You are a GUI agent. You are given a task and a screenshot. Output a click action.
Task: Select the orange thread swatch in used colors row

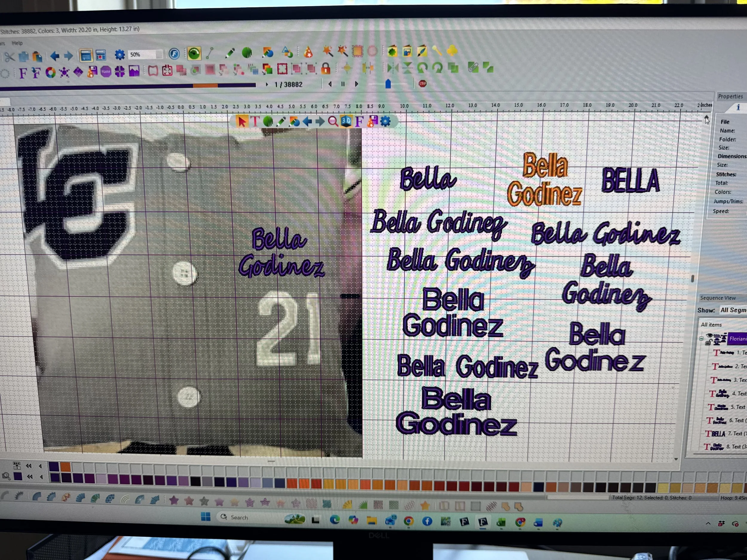click(x=65, y=467)
